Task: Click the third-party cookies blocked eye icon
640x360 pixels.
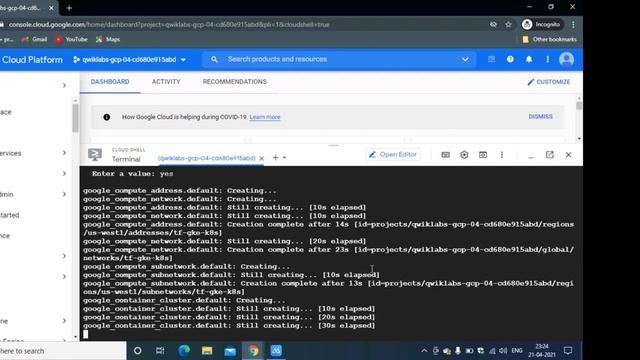Action: [493, 24]
